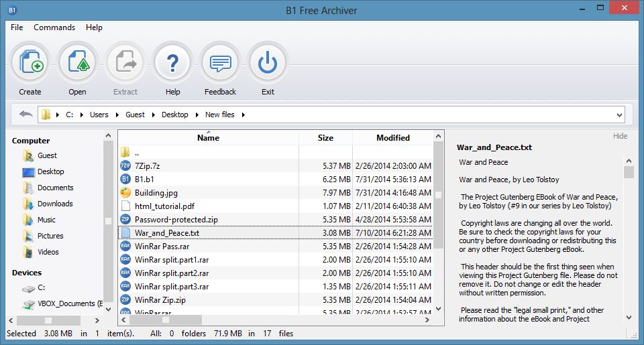
Task: Click the sidebar scroll right arrow
Action: tap(97, 320)
